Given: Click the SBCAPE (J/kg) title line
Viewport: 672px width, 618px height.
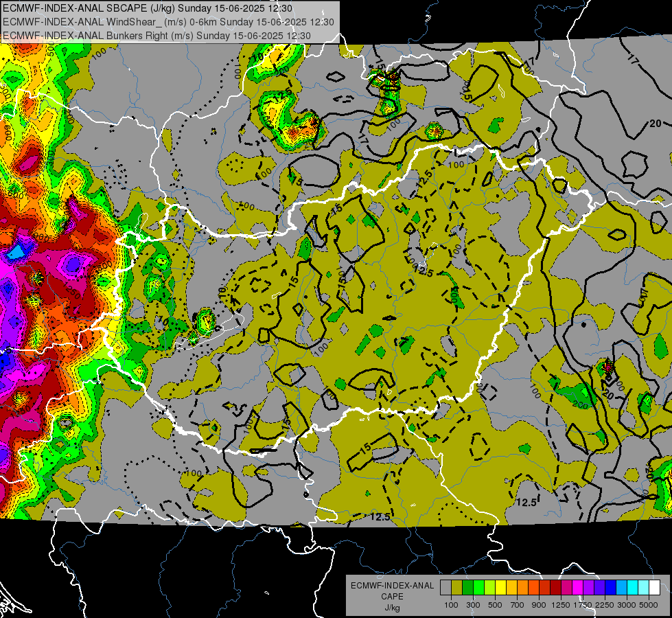Looking at the screenshot, I should pos(148,8).
